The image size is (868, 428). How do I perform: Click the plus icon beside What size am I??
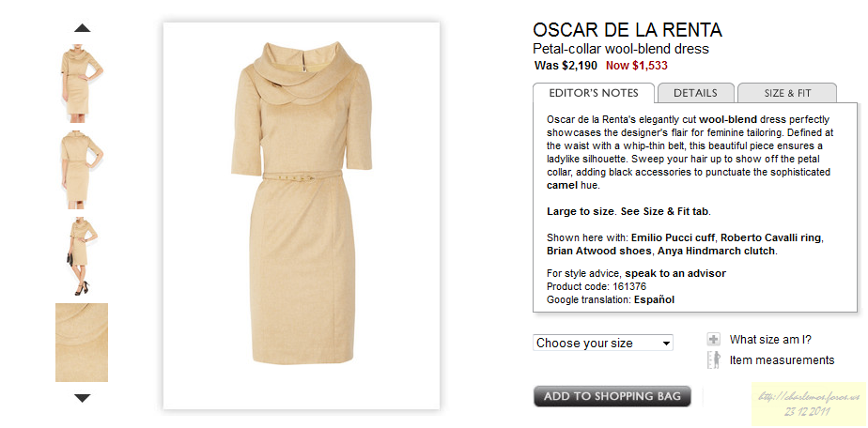point(714,340)
